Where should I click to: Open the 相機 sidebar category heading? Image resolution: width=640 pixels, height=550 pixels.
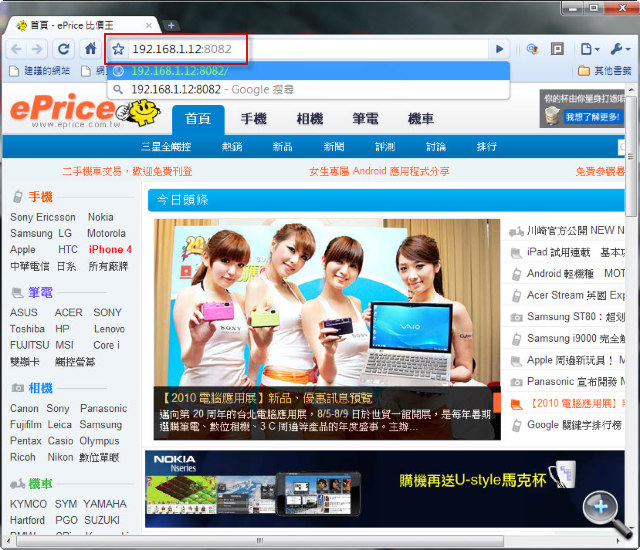pyautogui.click(x=40, y=388)
